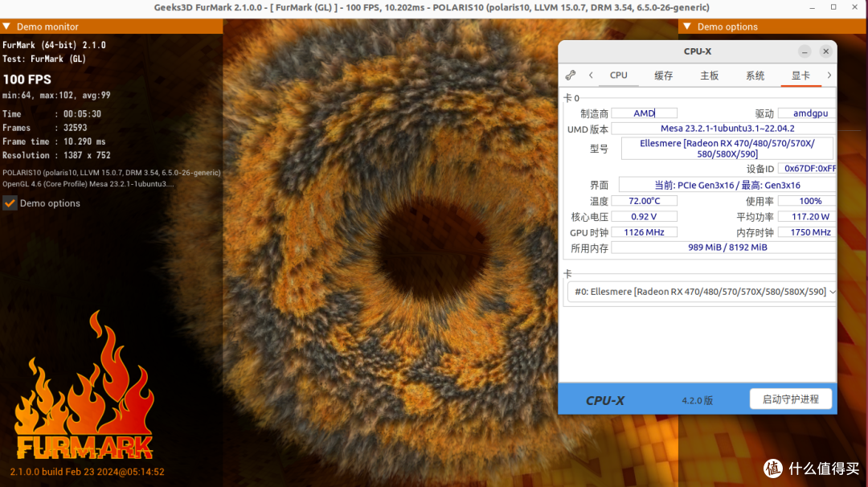Click the FurMark build date text
The width and height of the screenshot is (868, 487).
pos(87,472)
